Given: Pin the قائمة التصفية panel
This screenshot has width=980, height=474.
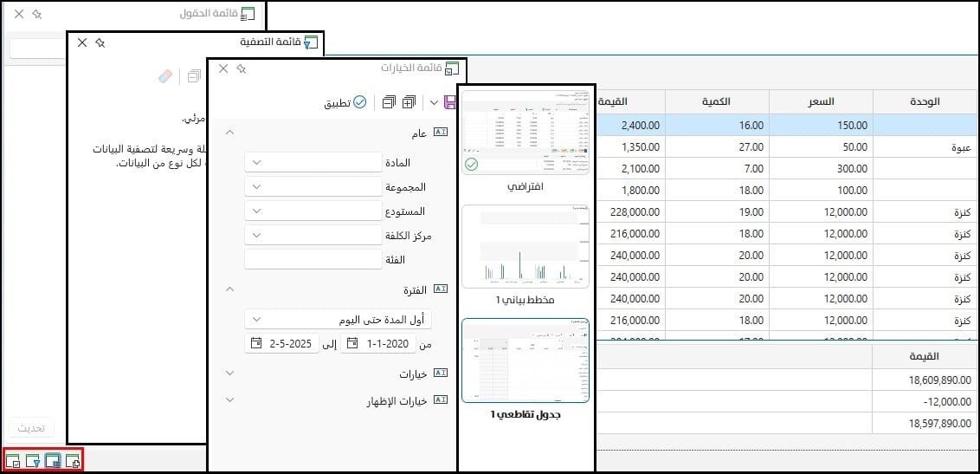Looking at the screenshot, I should click(x=100, y=42).
